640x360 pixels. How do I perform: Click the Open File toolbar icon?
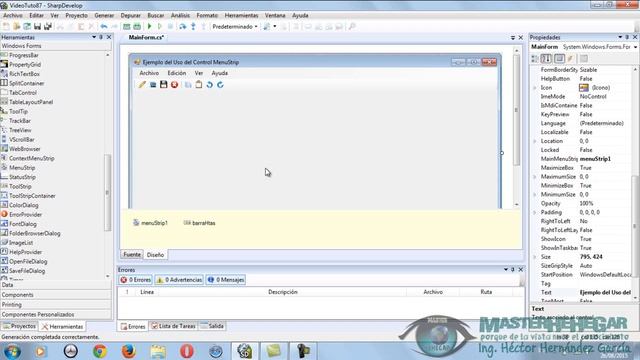coord(17,27)
